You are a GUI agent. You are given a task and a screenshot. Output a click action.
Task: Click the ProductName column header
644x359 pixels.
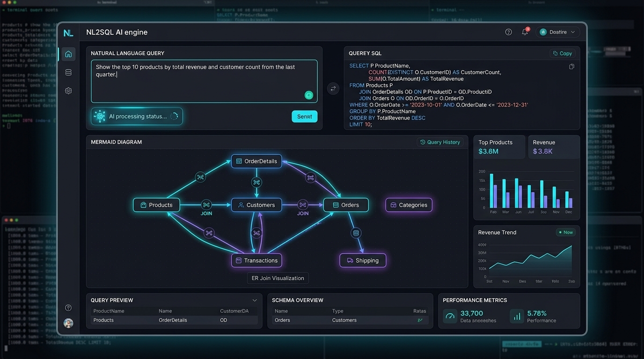point(109,311)
